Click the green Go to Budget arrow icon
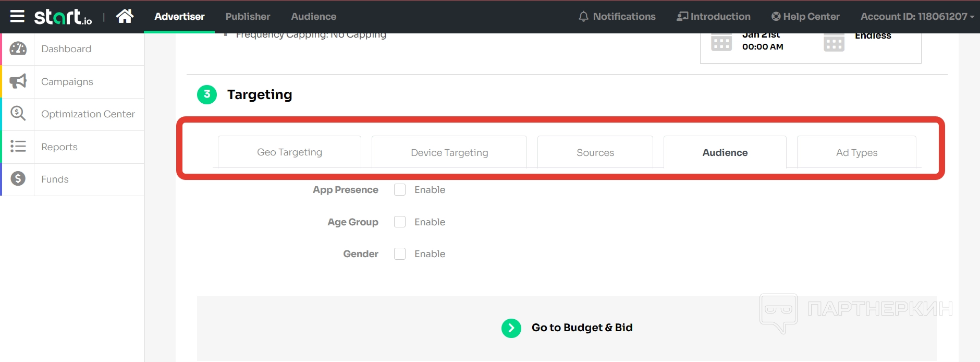This screenshot has width=980, height=362. coord(511,328)
